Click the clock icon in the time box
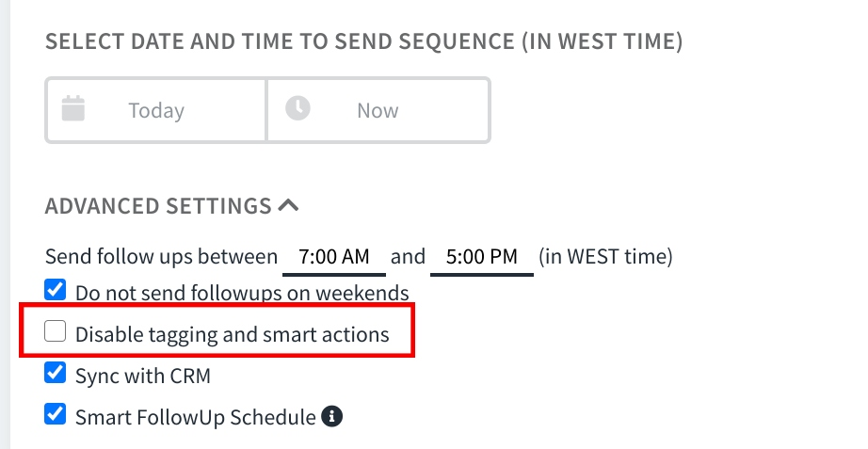The width and height of the screenshot is (868, 449). tap(297, 108)
